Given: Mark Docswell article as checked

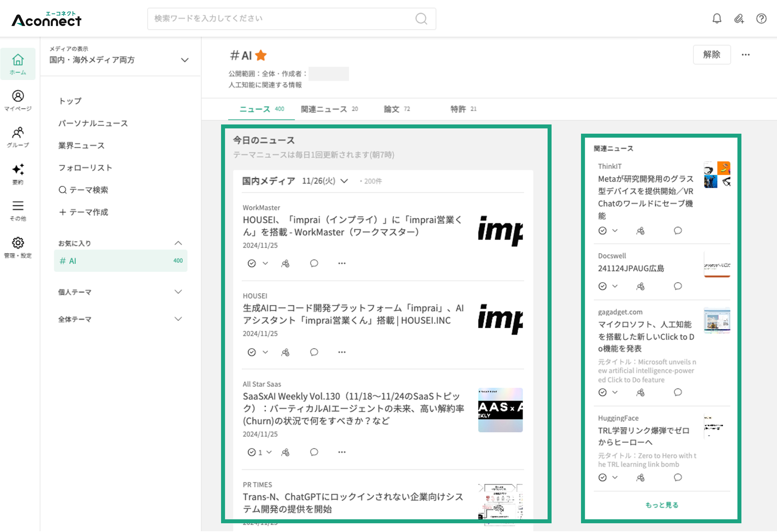Looking at the screenshot, I should coord(602,287).
